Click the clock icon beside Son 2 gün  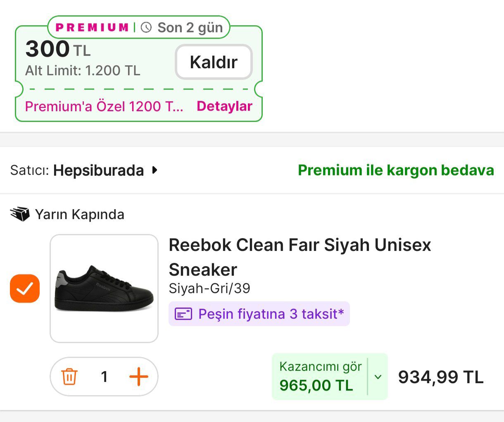point(146,28)
